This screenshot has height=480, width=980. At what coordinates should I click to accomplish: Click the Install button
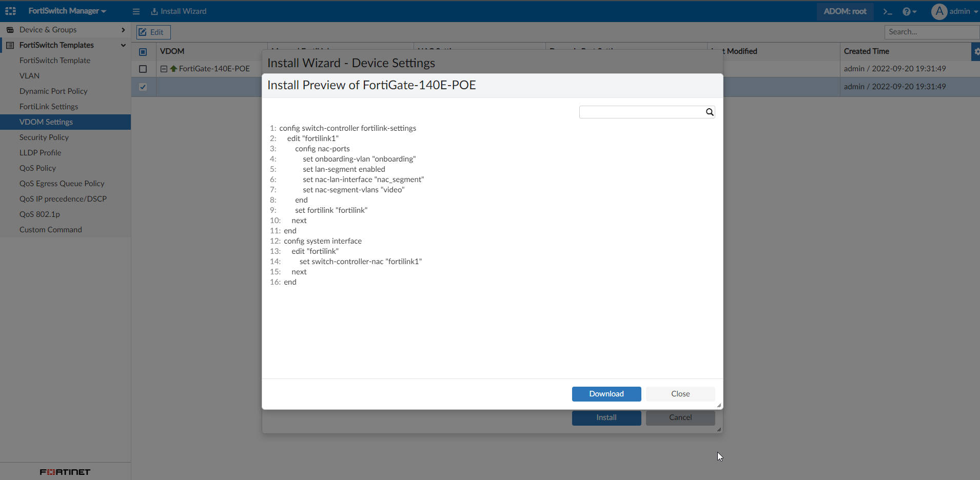tap(606, 417)
